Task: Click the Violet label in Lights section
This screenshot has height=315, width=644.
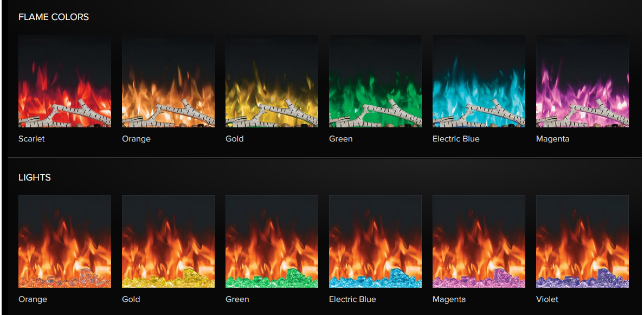Action: (547, 299)
